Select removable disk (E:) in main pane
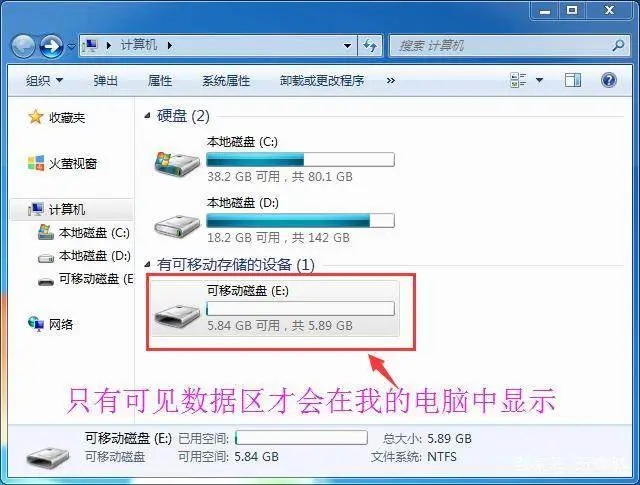Screen dimensions: 640x485 pos(275,309)
